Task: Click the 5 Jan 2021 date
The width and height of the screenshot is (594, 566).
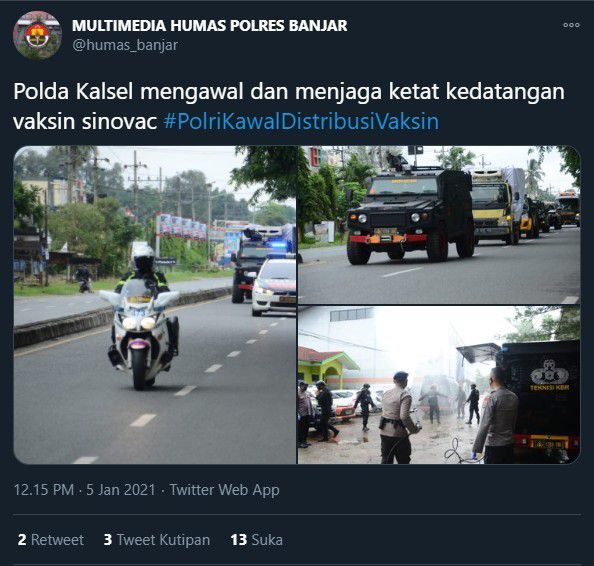Action: [120, 489]
